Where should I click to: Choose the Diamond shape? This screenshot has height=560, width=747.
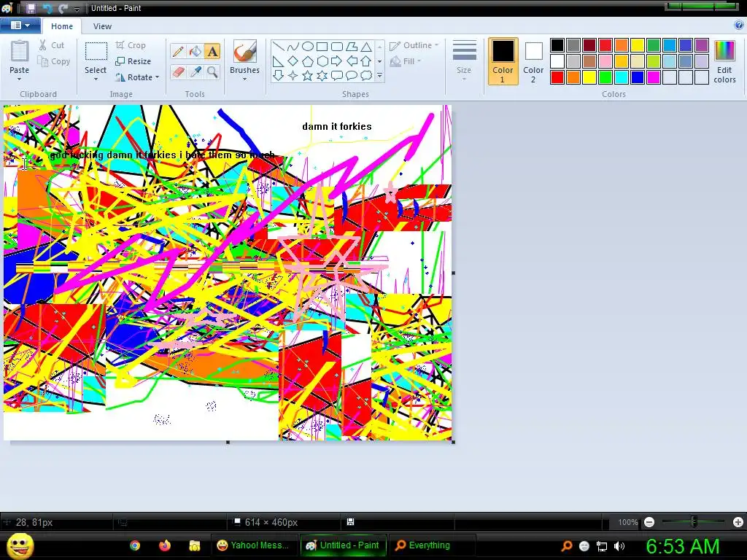pos(293,61)
